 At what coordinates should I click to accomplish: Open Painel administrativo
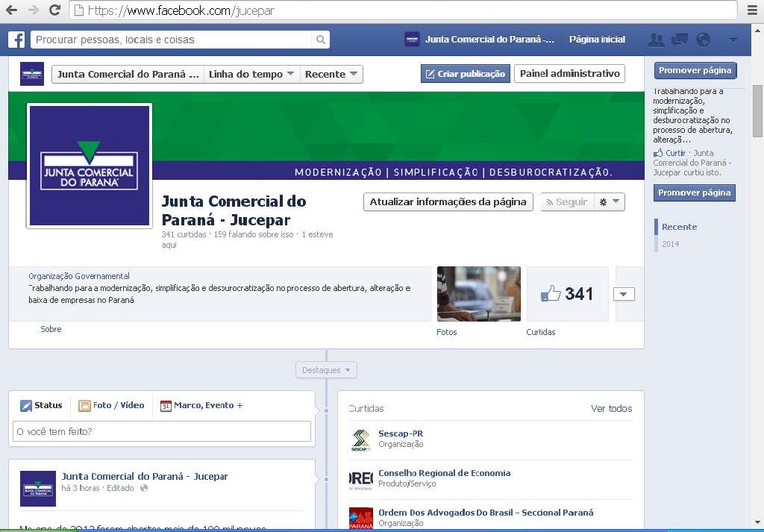(x=569, y=74)
